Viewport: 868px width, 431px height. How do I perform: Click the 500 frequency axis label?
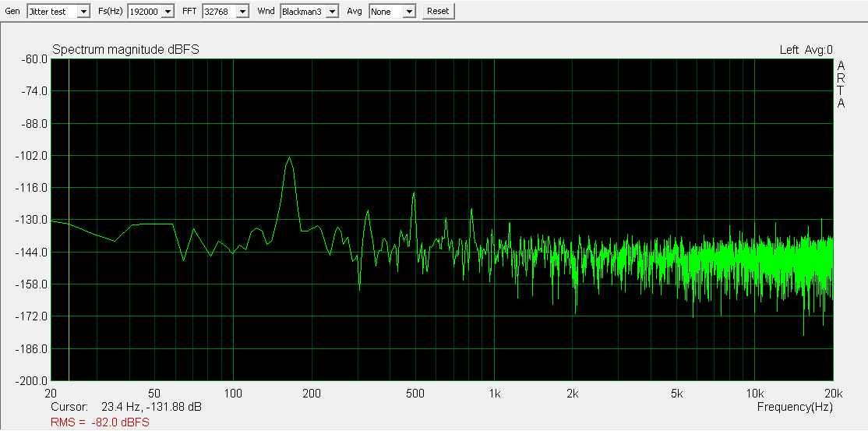415,394
